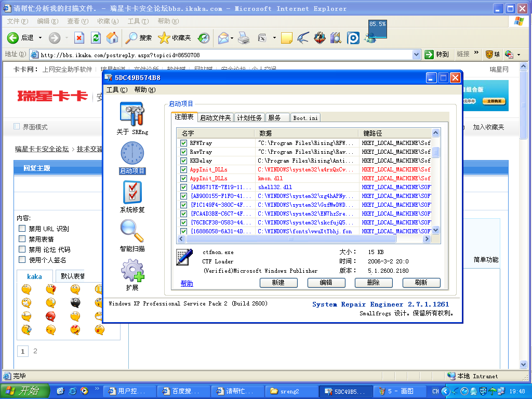Expand quick launch overflow chevron in taskbar

point(97,388)
